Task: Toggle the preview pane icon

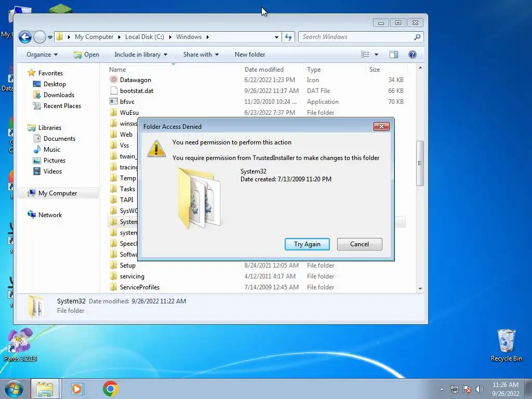Action: tap(394, 55)
